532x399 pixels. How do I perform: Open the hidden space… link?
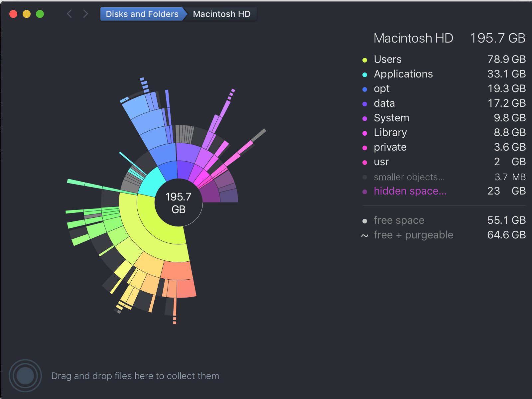(410, 191)
